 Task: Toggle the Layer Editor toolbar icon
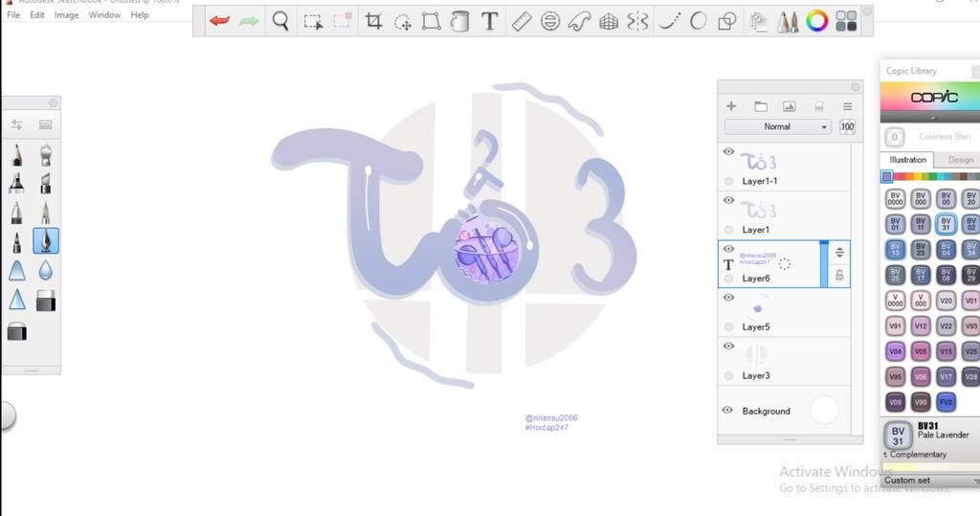(x=758, y=22)
